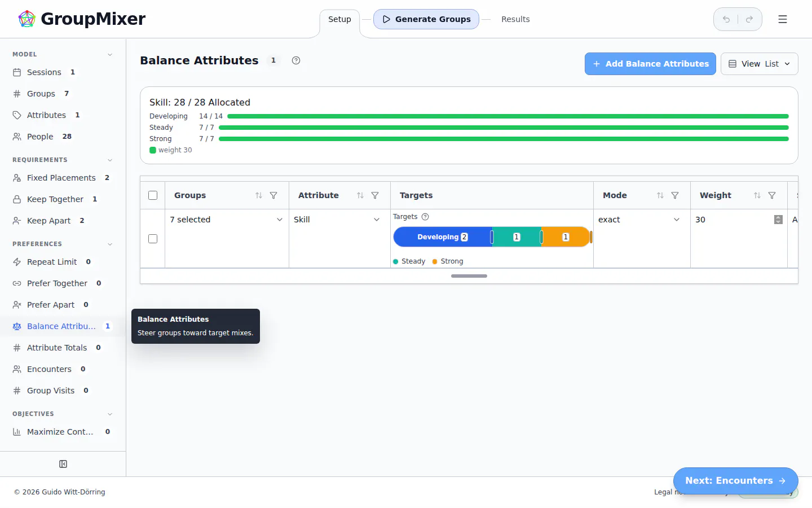Click the 'Developing 14 / 14' label
Image resolution: width=812 pixels, height=508 pixels.
186,116
